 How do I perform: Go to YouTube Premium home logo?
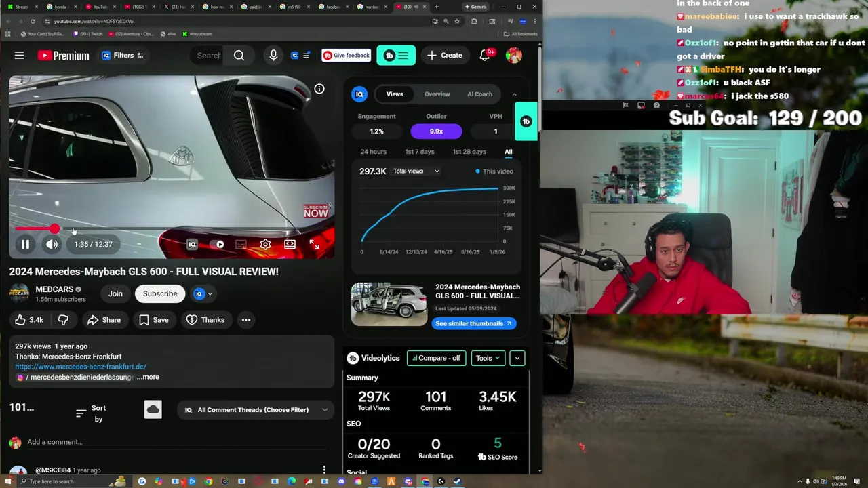pos(63,56)
